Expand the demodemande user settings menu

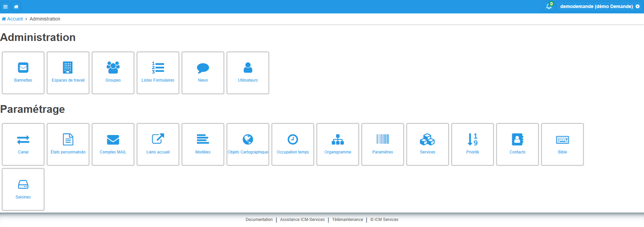600,6
